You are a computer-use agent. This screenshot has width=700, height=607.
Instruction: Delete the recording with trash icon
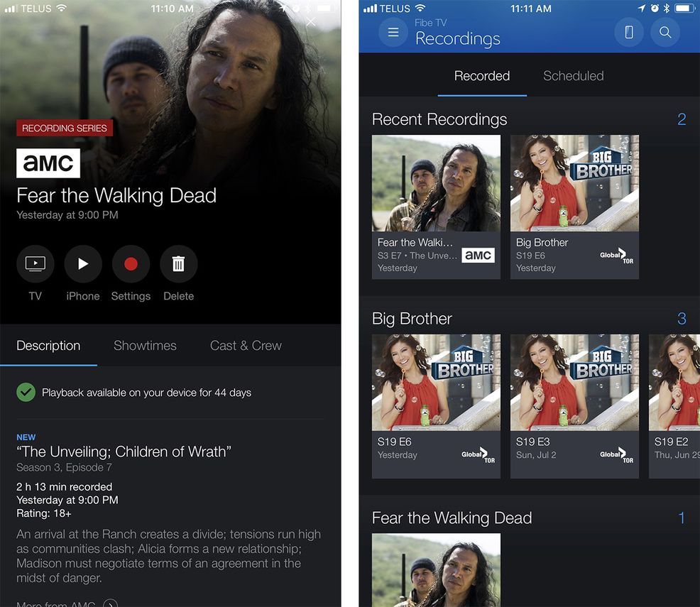[x=179, y=264]
